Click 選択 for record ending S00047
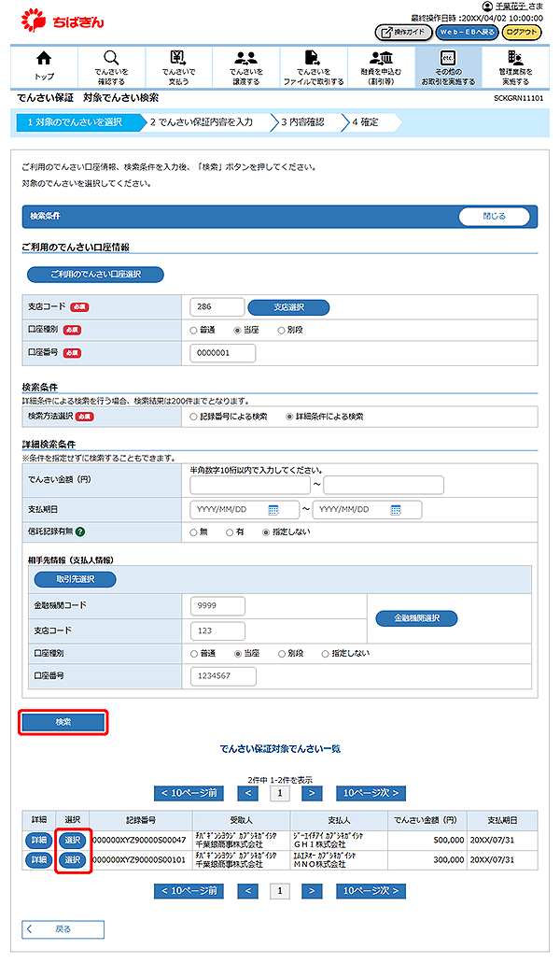The image size is (560, 963). (x=73, y=840)
